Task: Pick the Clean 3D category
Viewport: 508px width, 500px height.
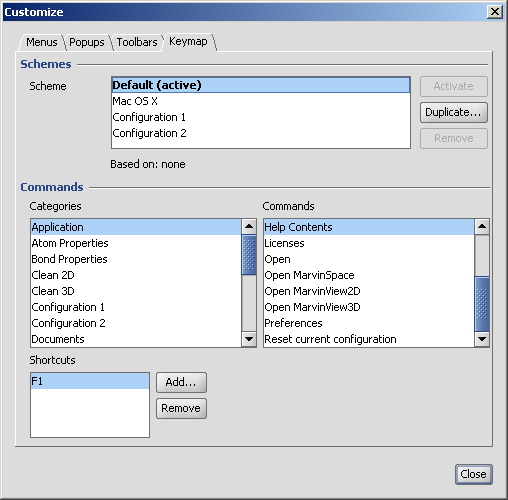Action: [x=136, y=291]
